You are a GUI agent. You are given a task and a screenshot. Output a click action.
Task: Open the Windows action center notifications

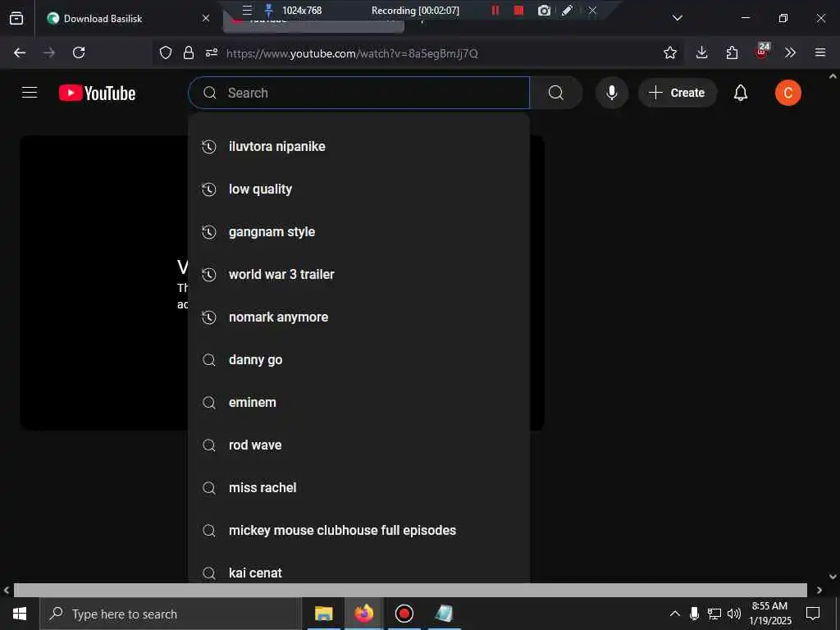coord(813,614)
